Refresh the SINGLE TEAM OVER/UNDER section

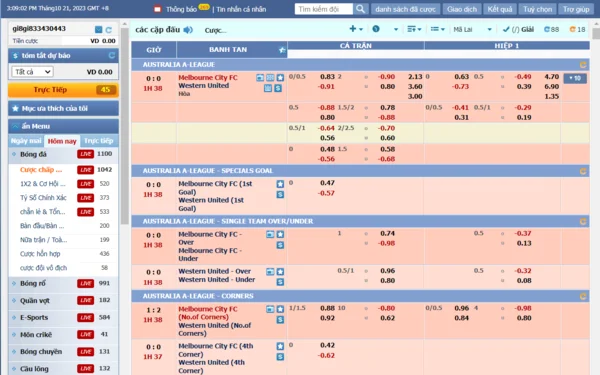[583, 221]
